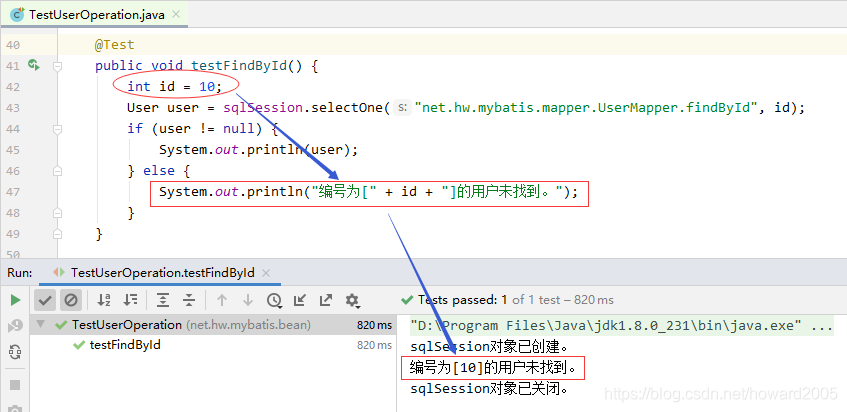Toggle Show Passed tests checkmark button
The width and height of the screenshot is (847, 412).
[x=45, y=300]
